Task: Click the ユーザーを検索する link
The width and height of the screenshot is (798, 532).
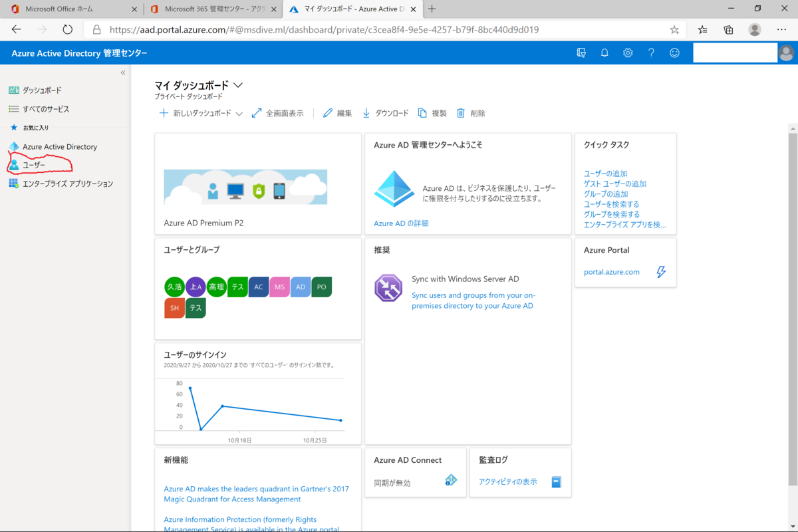Action: coord(612,204)
